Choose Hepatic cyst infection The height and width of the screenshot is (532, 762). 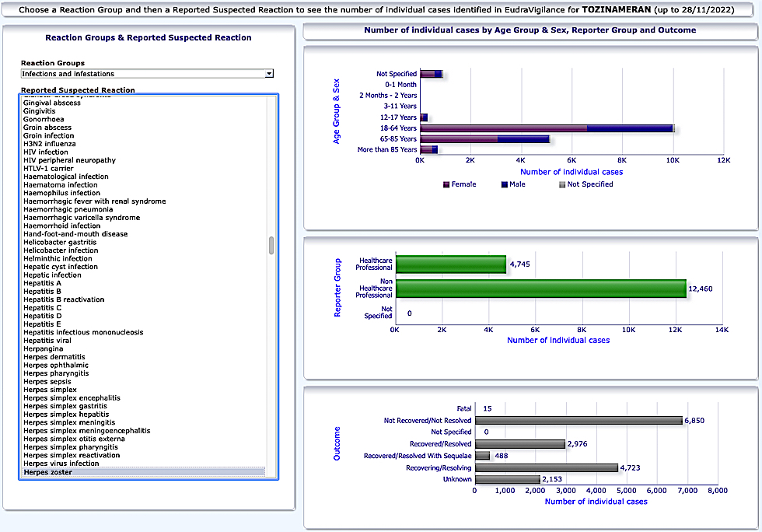tap(61, 267)
